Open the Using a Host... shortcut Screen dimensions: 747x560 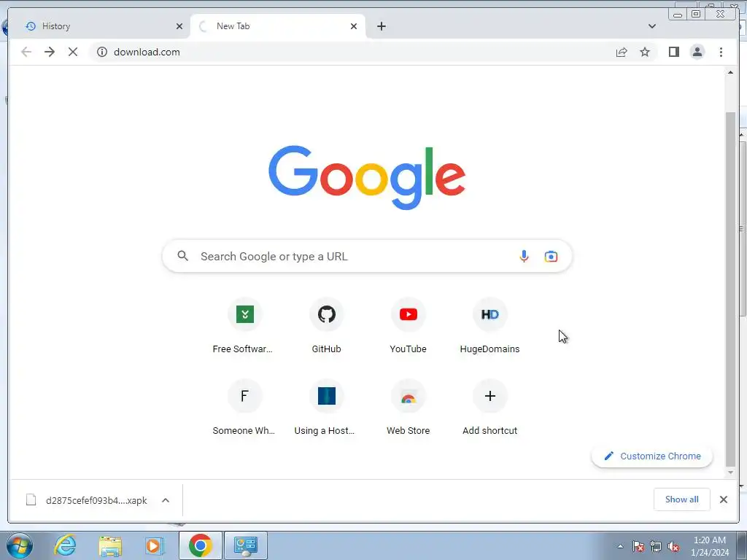coord(326,408)
